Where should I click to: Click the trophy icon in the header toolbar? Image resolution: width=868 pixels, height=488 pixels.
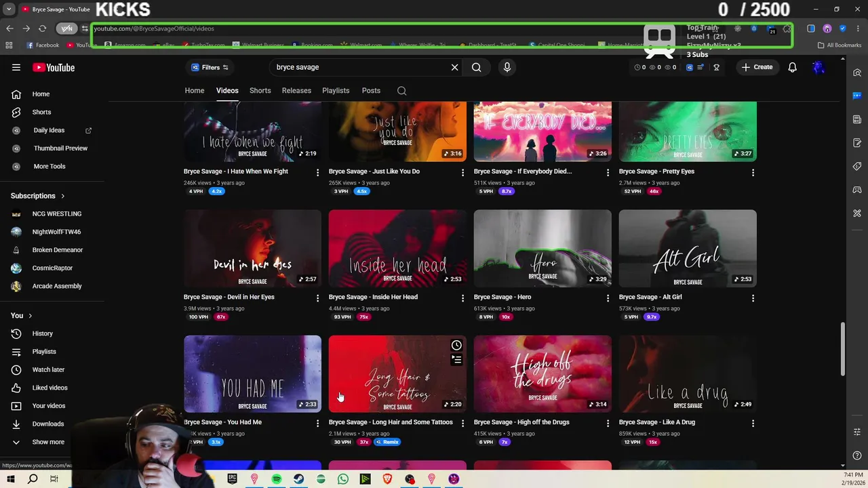tap(716, 67)
